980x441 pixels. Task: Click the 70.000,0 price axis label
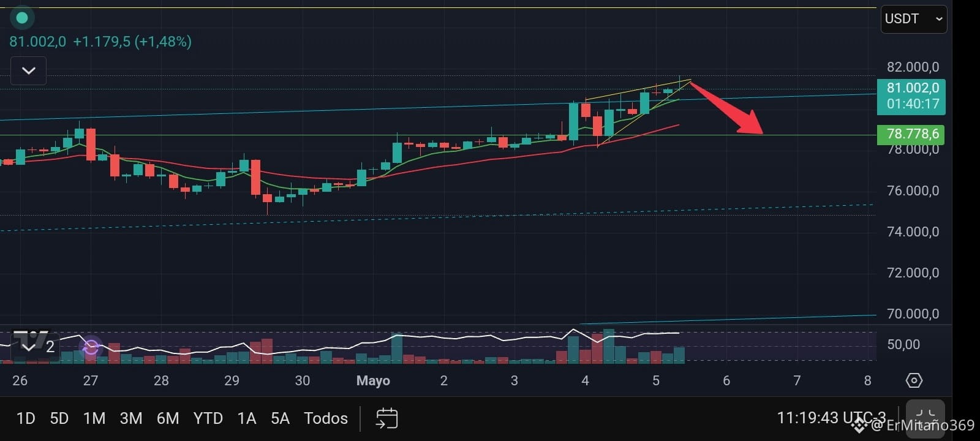click(x=913, y=314)
